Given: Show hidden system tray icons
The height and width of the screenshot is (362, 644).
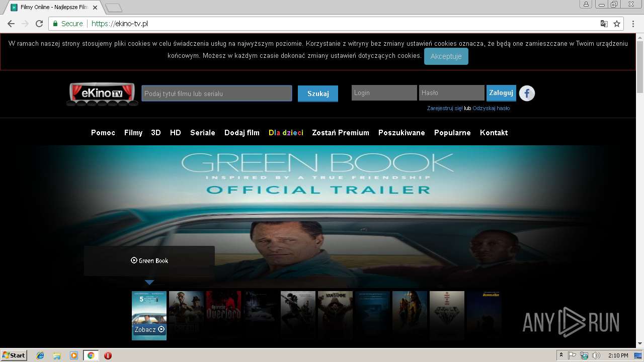Looking at the screenshot, I should (x=561, y=355).
